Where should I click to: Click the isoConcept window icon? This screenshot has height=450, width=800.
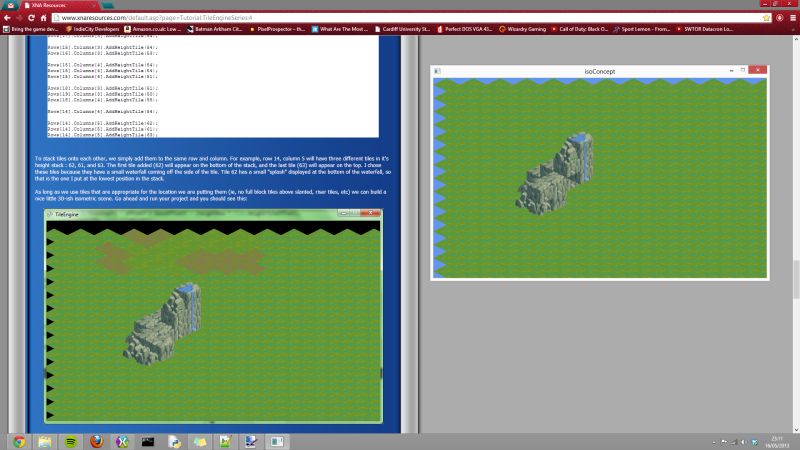tap(437, 71)
